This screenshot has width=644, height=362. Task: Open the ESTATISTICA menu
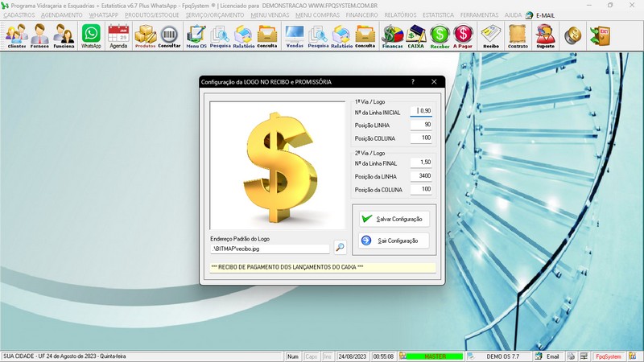[x=438, y=15]
